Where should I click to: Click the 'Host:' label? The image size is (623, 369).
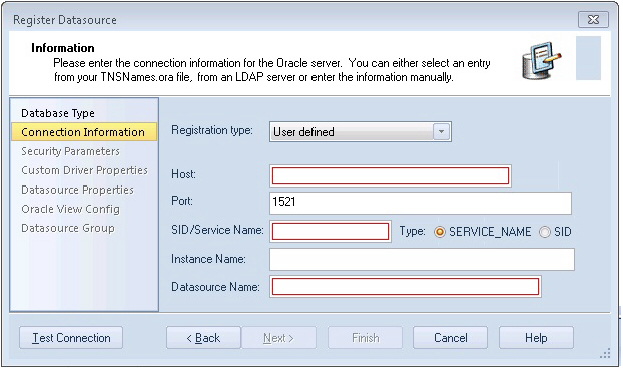click(x=183, y=174)
